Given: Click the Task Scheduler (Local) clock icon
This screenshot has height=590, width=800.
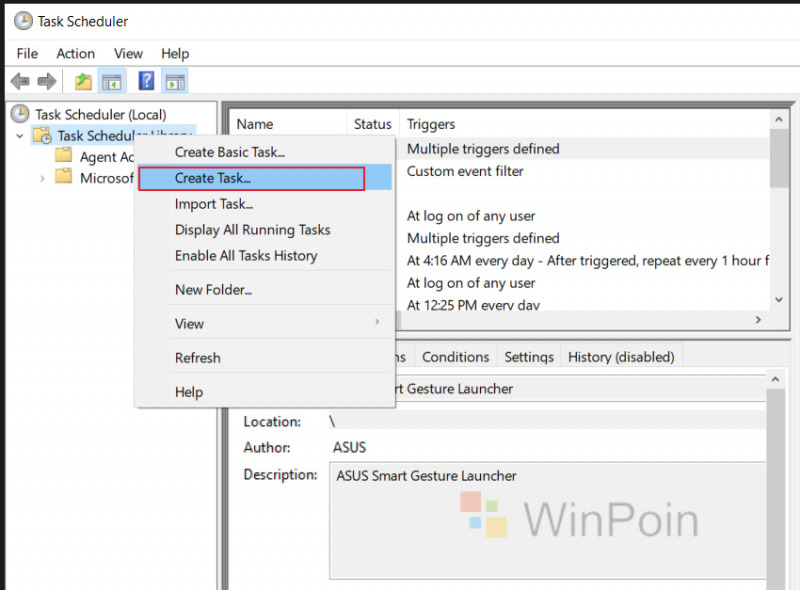Looking at the screenshot, I should tap(20, 114).
